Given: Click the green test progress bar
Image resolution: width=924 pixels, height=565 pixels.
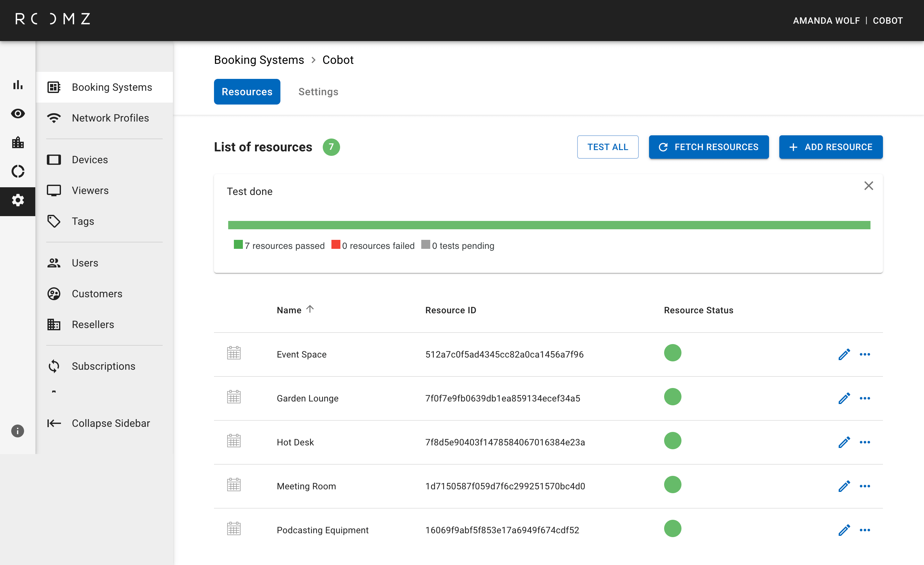Looking at the screenshot, I should tap(549, 225).
